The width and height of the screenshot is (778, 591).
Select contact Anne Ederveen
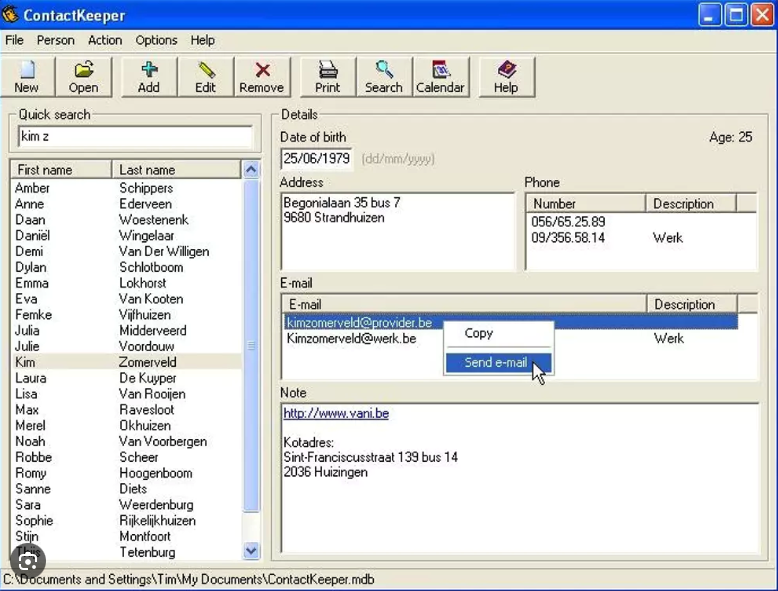tap(127, 204)
